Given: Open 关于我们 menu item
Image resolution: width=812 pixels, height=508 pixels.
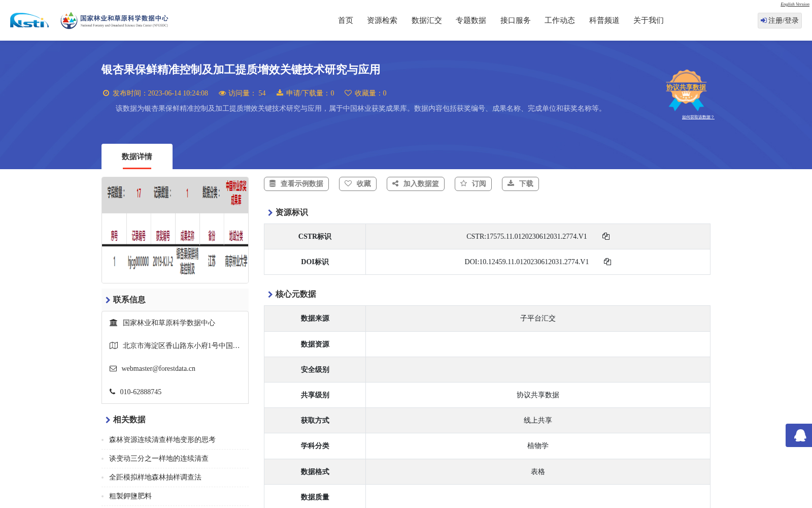Looking at the screenshot, I should point(649,20).
